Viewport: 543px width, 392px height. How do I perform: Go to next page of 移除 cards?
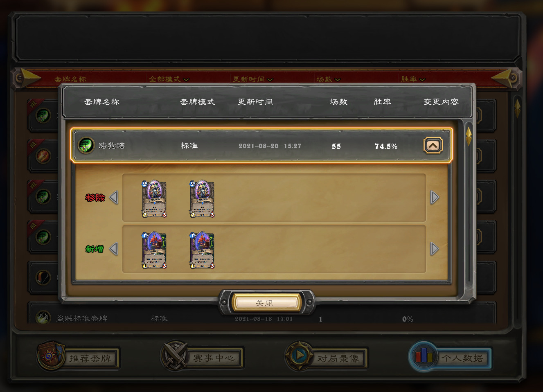pyautogui.click(x=435, y=198)
